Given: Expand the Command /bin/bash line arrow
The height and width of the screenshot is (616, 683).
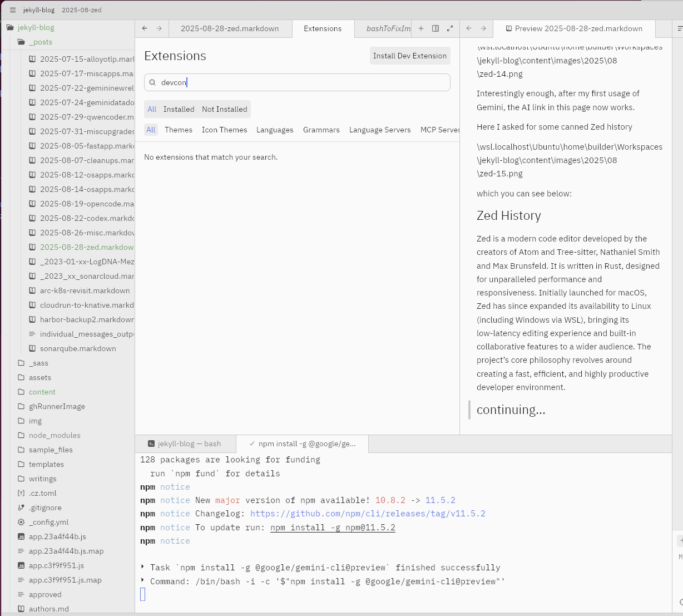Looking at the screenshot, I should pyautogui.click(x=143, y=581).
